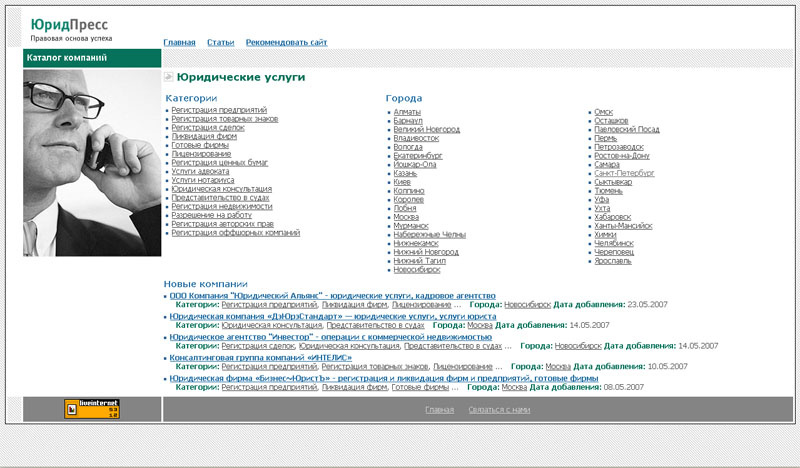800x468 pixels.
Task: Open the "Юридический Альянс" company listing
Action: pos(332,296)
